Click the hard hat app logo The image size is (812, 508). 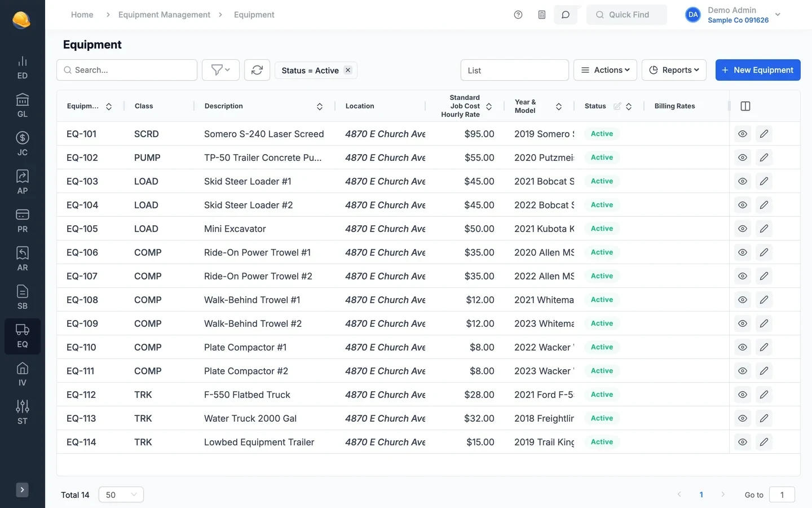pos(21,20)
